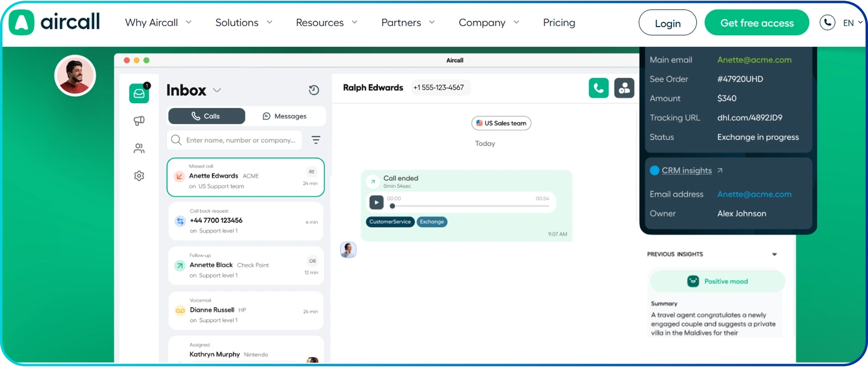Click the history clock icon beside Inbox

[314, 90]
